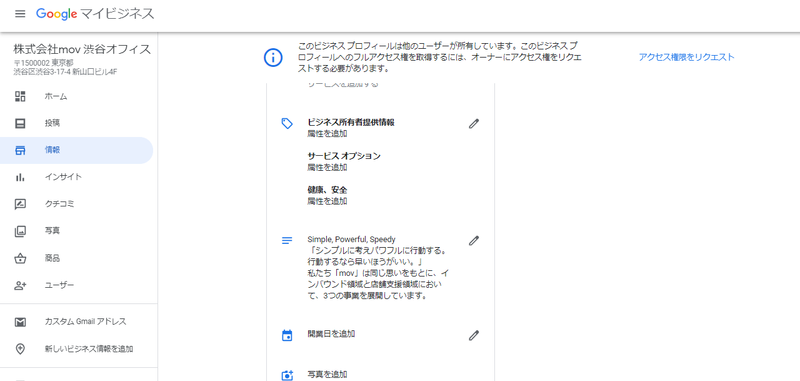Click the 投稿 posts icon
The height and width of the screenshot is (381, 800).
tap(20, 123)
